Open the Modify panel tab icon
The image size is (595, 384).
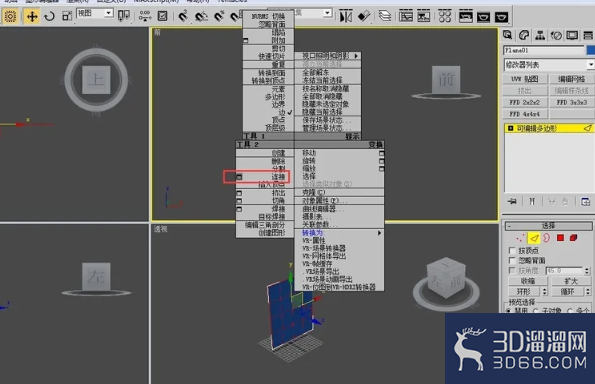[x=524, y=35]
